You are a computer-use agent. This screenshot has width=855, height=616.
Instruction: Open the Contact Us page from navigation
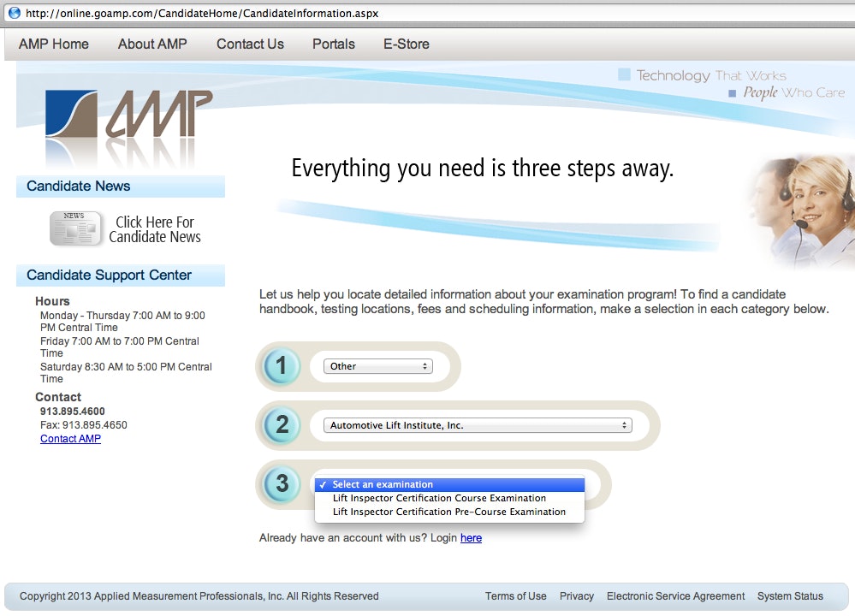(250, 44)
